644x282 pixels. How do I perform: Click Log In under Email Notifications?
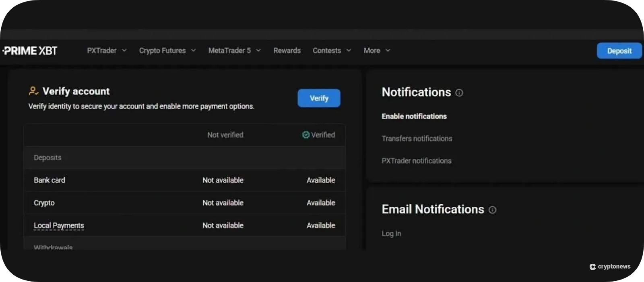pos(391,234)
